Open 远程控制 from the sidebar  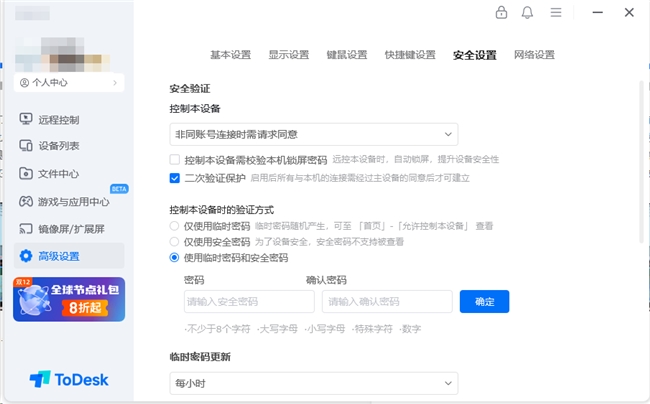[58, 119]
